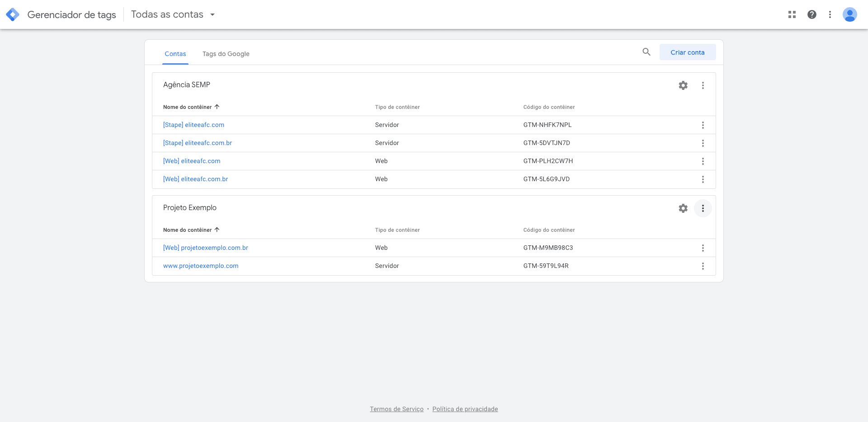Image resolution: width=868 pixels, height=422 pixels.
Task: Click Tipo de contêiner header under Agência SEMP
Action: click(x=397, y=107)
